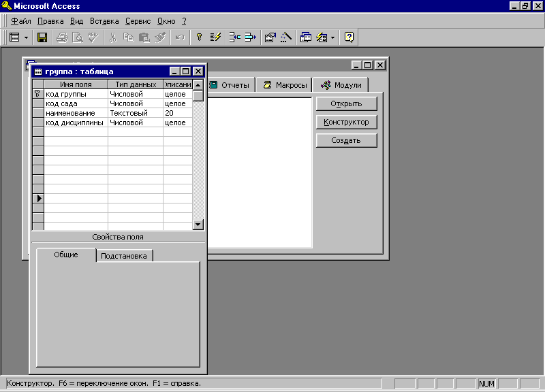The width and height of the screenshot is (545, 392).
Task: Click the Открыть button
Action: pyautogui.click(x=346, y=103)
